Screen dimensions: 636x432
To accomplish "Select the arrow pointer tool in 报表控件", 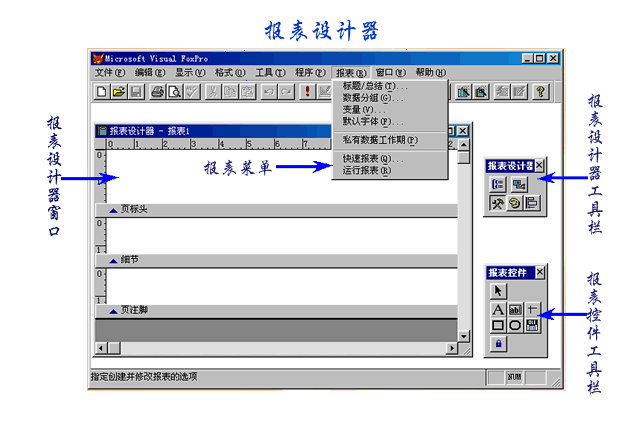I will (x=498, y=291).
